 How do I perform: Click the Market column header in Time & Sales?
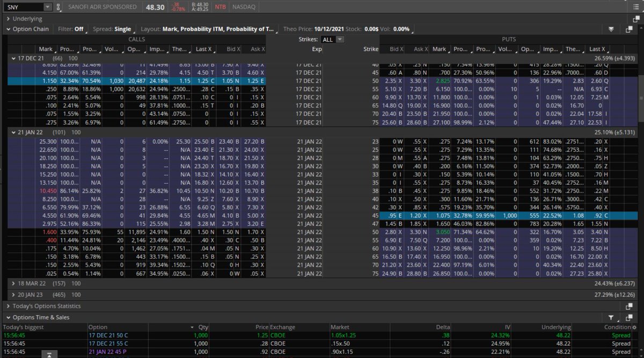tap(340, 327)
